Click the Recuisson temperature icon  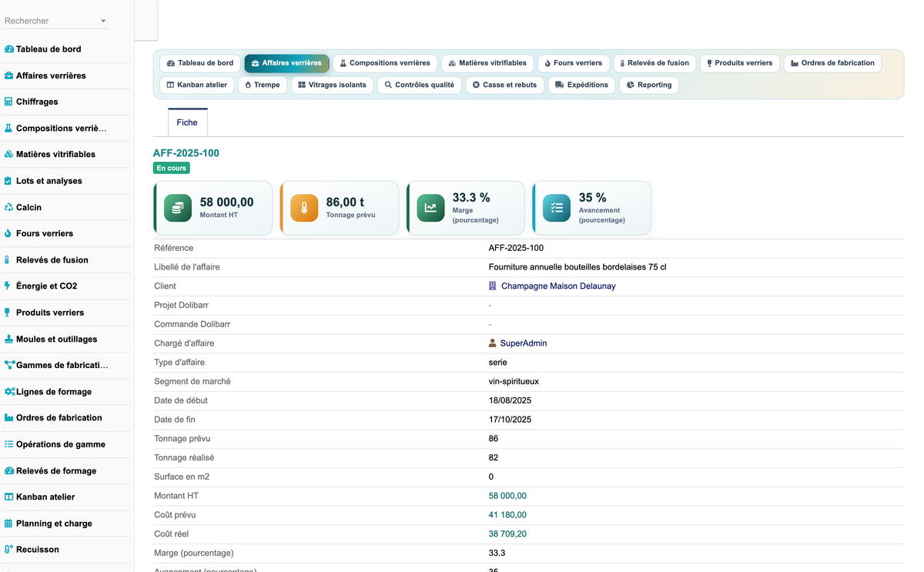pos(9,550)
